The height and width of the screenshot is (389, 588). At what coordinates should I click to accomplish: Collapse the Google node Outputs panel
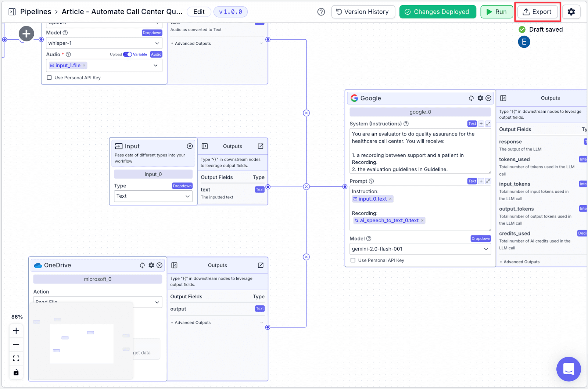point(503,98)
